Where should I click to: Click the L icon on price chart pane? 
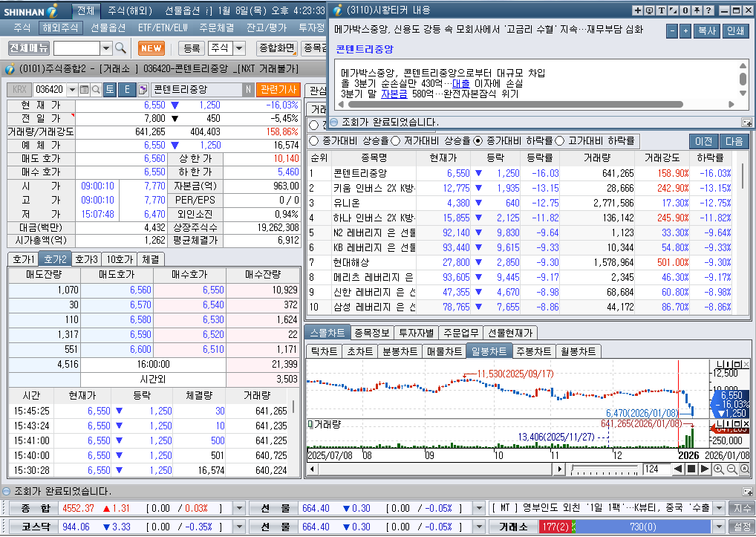click(x=720, y=365)
